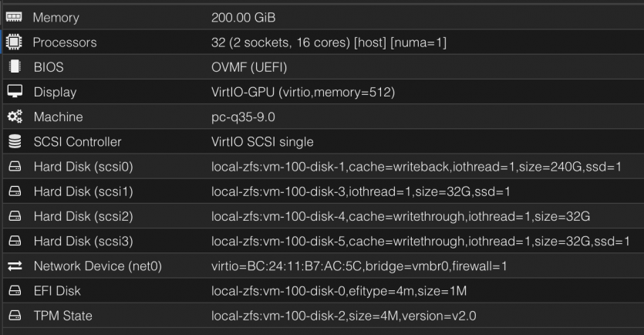
Task: Click the processors value with 2 sockets
Action: (328, 42)
